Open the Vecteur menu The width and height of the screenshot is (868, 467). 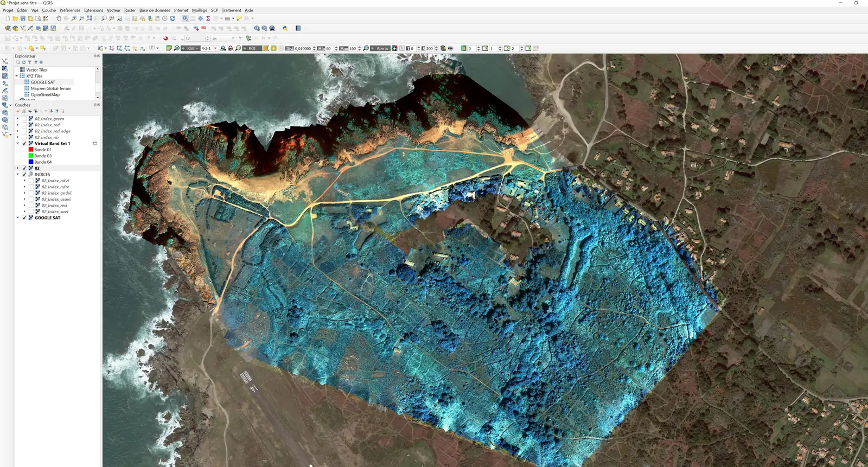point(114,10)
